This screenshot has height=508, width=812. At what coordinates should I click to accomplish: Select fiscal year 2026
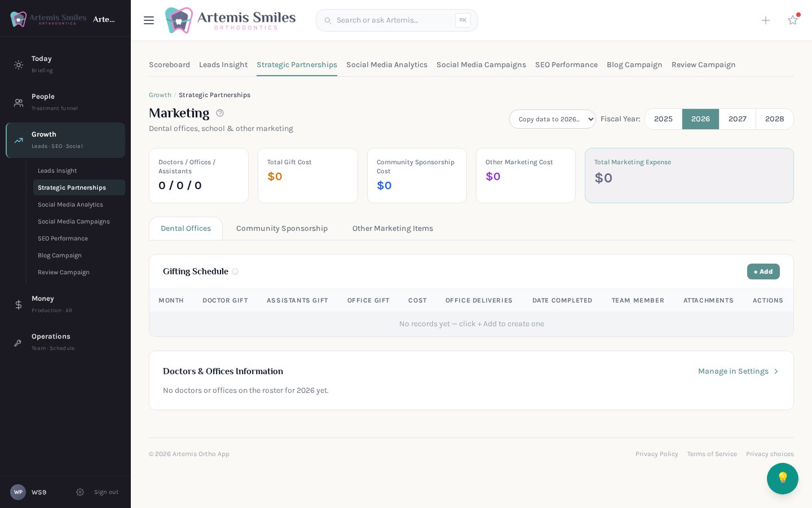tap(700, 119)
